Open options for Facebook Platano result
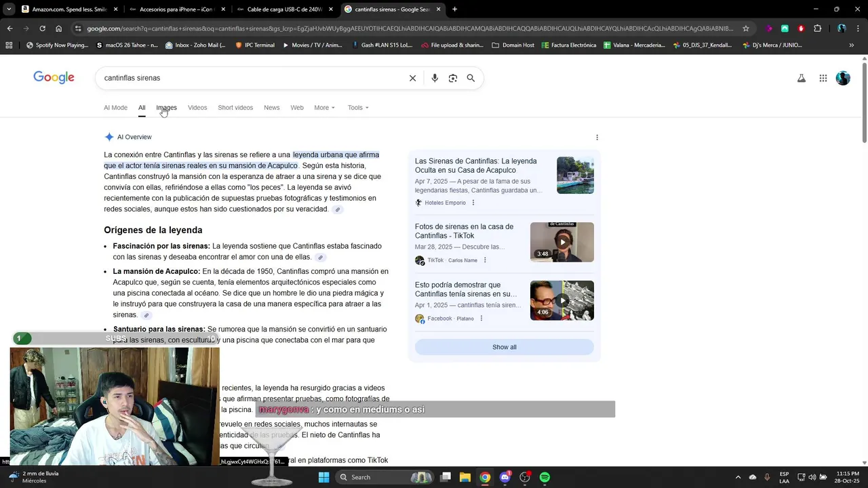Image resolution: width=868 pixels, height=488 pixels. coord(481,319)
